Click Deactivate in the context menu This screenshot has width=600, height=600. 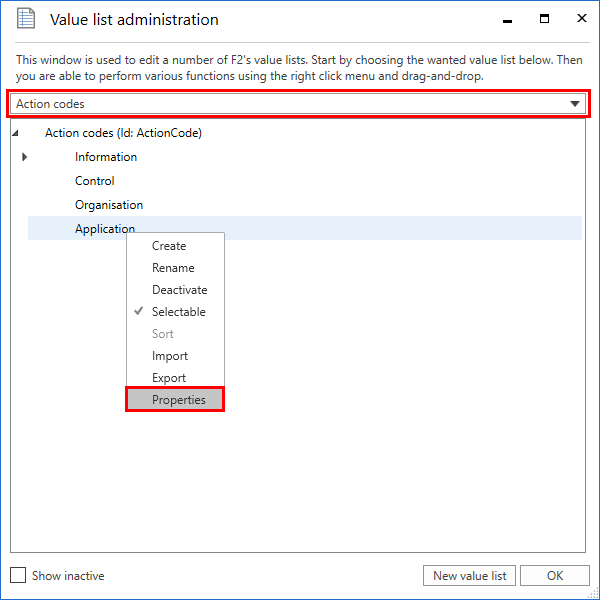point(180,290)
